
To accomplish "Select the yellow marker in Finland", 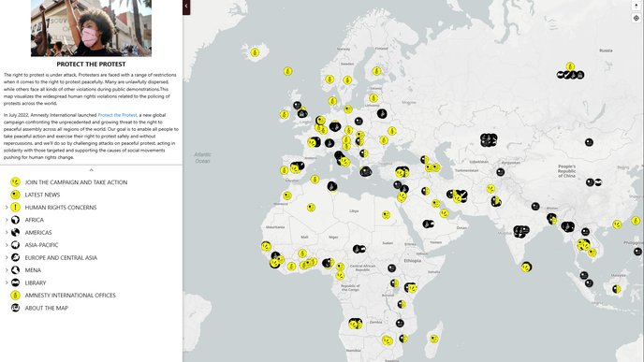I will (376, 71).
